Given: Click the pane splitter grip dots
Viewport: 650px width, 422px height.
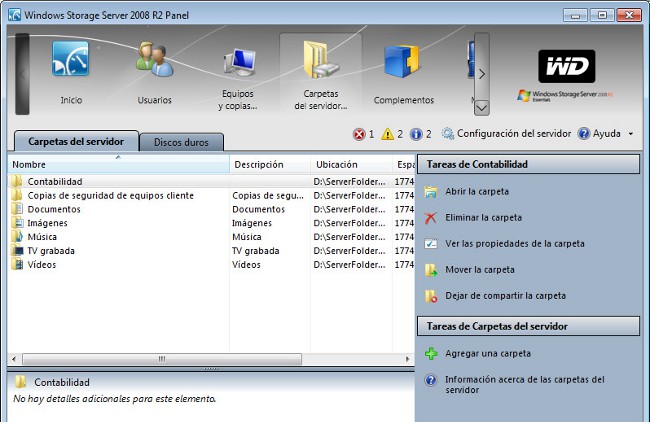Looking at the screenshot, I should [211, 369].
